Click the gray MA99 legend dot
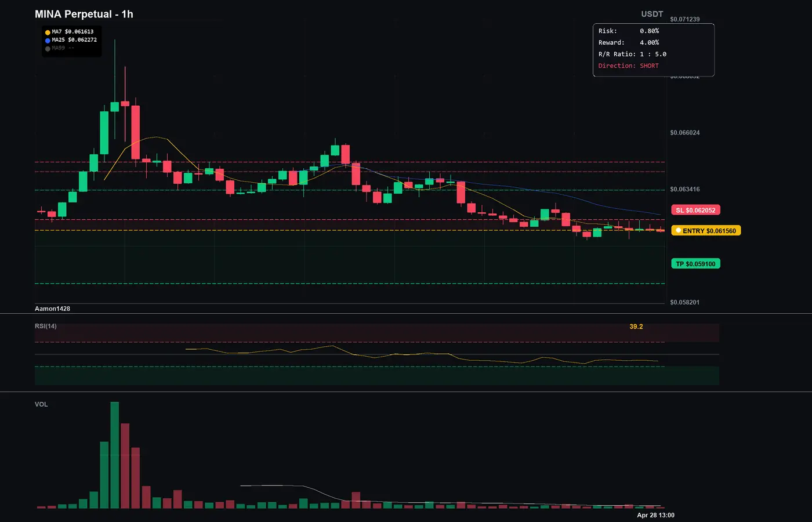 tap(48, 49)
